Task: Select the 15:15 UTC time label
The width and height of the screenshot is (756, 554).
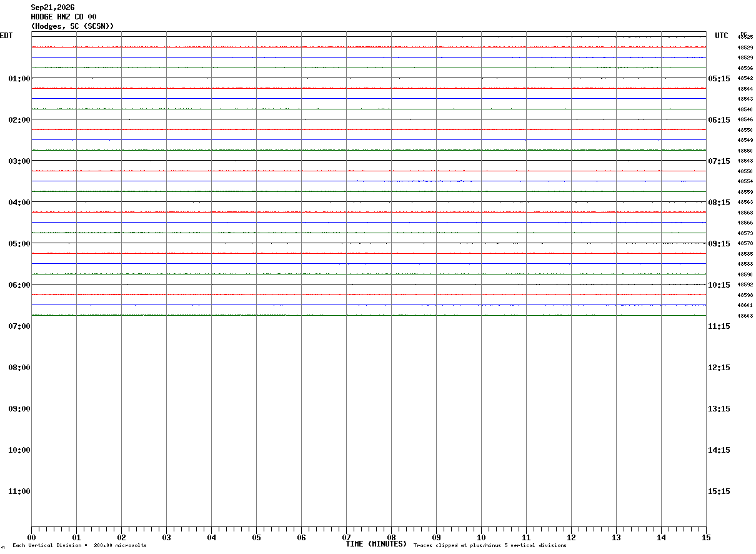Action: [719, 491]
